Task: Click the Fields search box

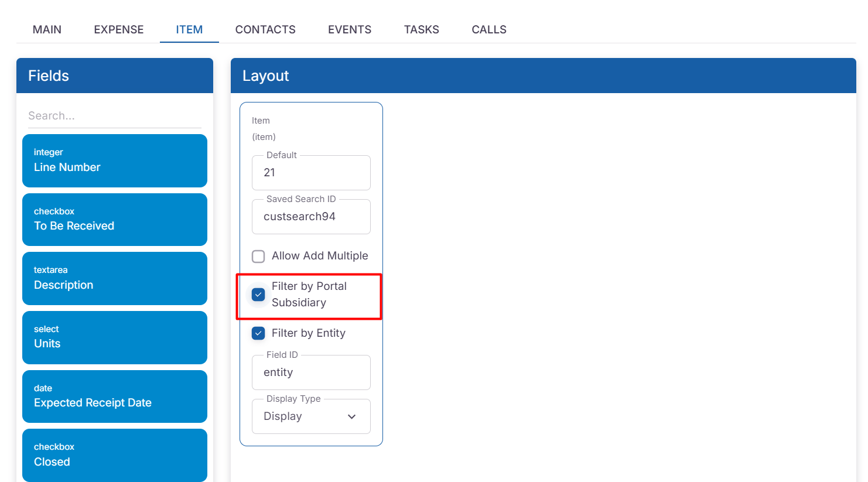Action: (114, 116)
